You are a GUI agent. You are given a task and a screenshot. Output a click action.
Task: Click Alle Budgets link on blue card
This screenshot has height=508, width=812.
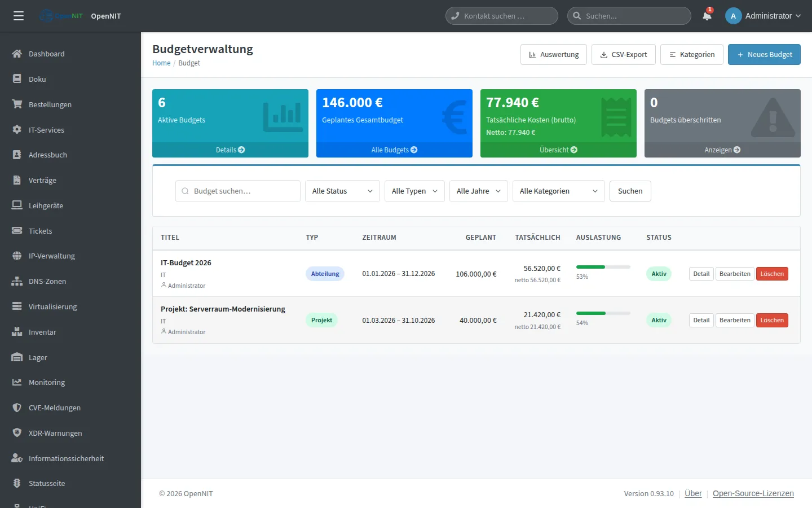394,150
